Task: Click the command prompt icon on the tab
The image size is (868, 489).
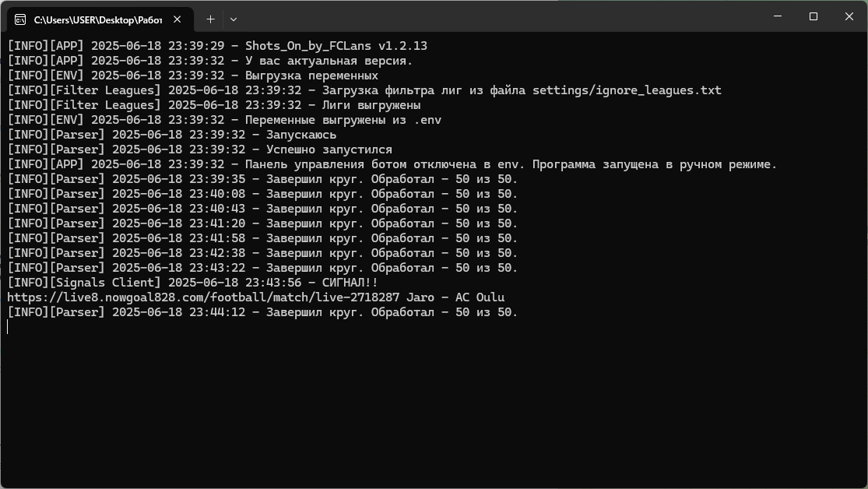Action: (x=20, y=19)
